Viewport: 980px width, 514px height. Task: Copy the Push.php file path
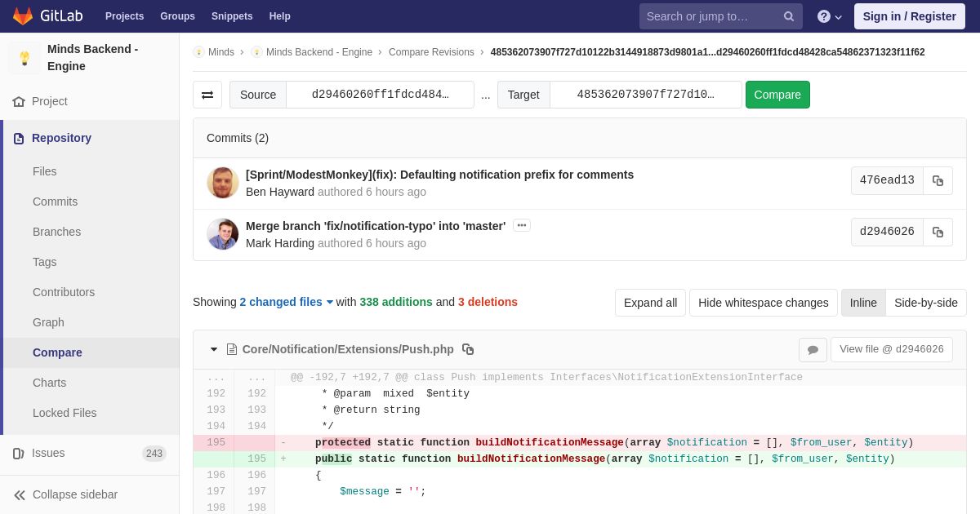point(468,349)
